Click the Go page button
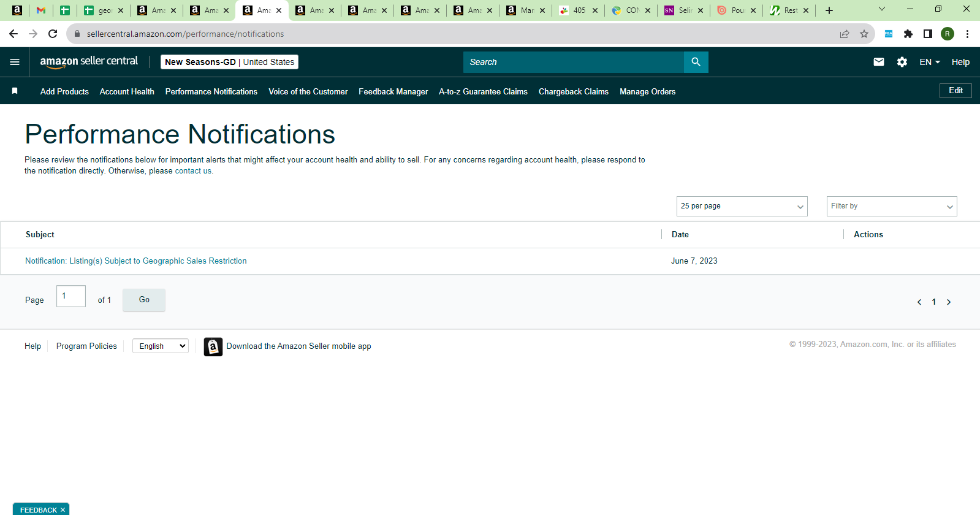Screen dimensions: 980x515 (x=144, y=300)
